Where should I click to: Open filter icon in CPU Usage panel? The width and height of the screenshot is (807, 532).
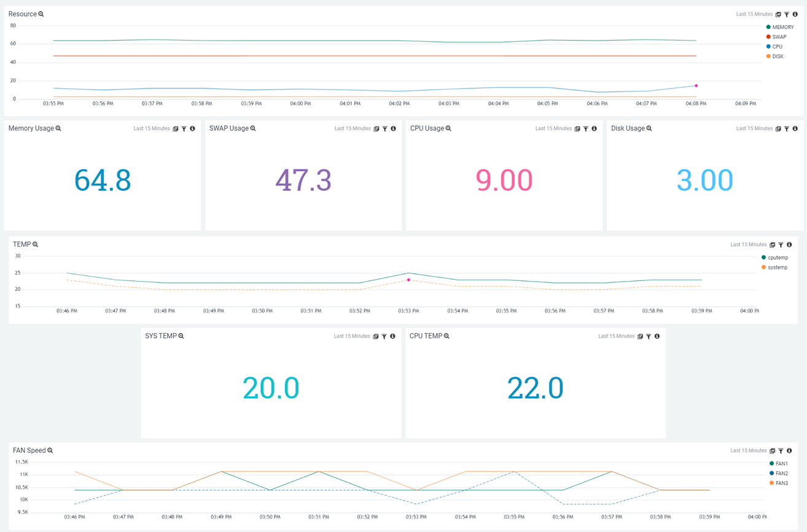coord(585,129)
